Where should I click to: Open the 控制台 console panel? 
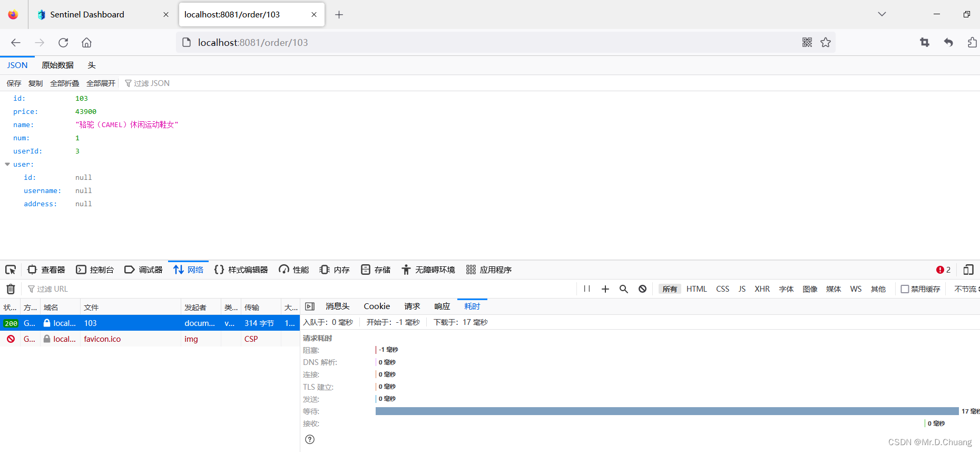point(95,270)
